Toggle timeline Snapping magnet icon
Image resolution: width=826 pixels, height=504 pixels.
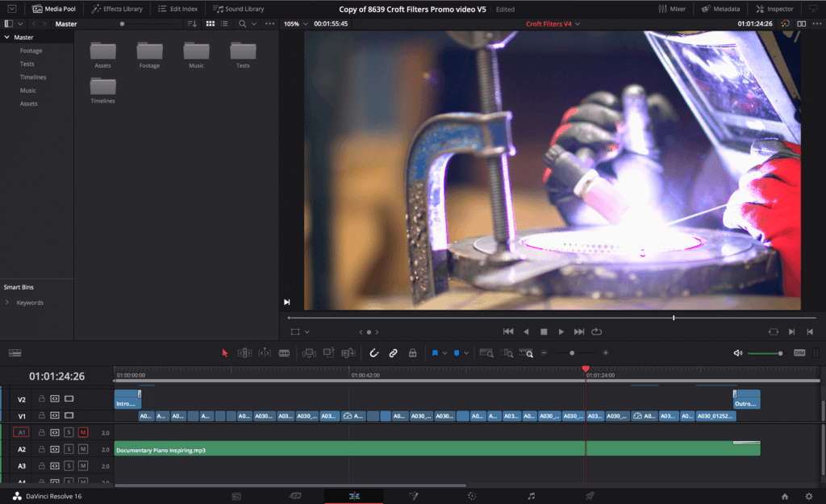(x=374, y=353)
